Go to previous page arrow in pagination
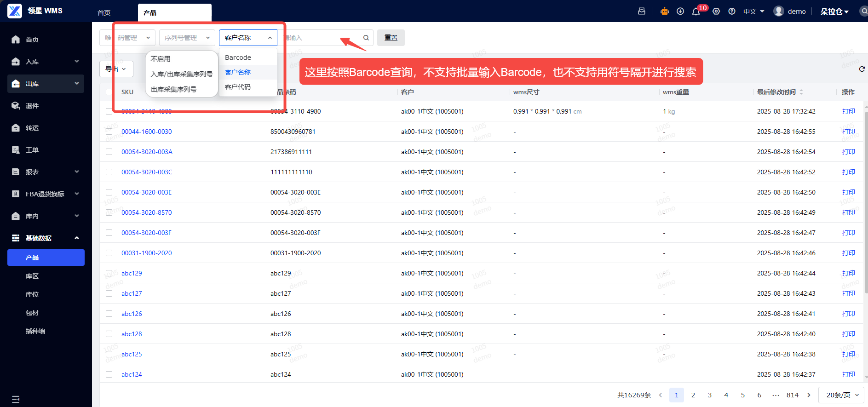 tap(661, 395)
